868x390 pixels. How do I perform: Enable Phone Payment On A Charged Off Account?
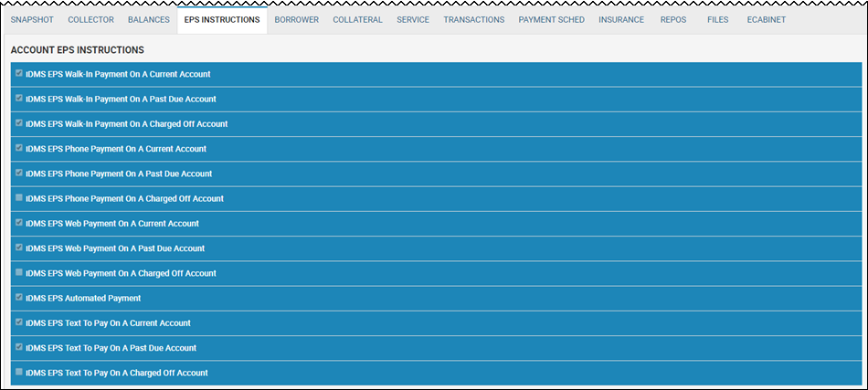click(x=19, y=197)
